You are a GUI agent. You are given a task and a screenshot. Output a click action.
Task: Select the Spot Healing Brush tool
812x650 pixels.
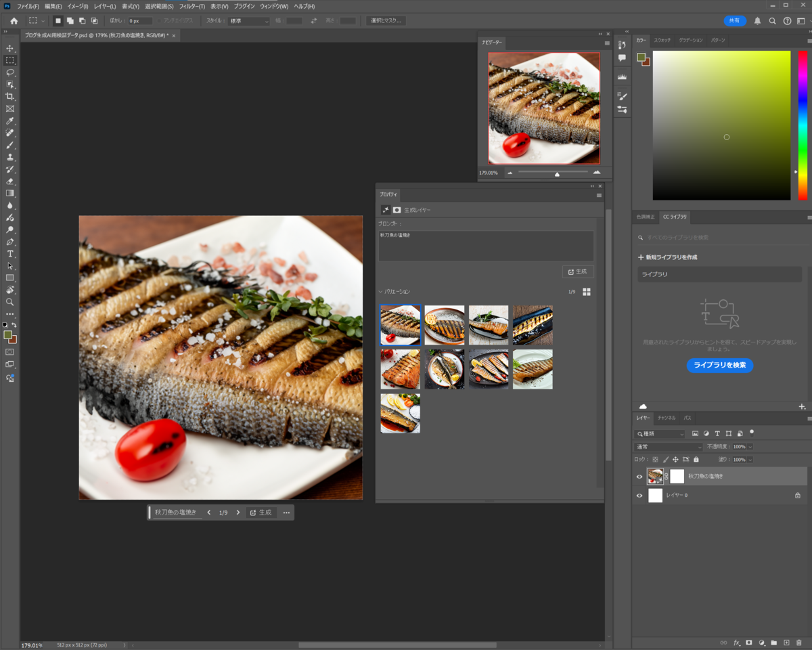click(x=10, y=133)
